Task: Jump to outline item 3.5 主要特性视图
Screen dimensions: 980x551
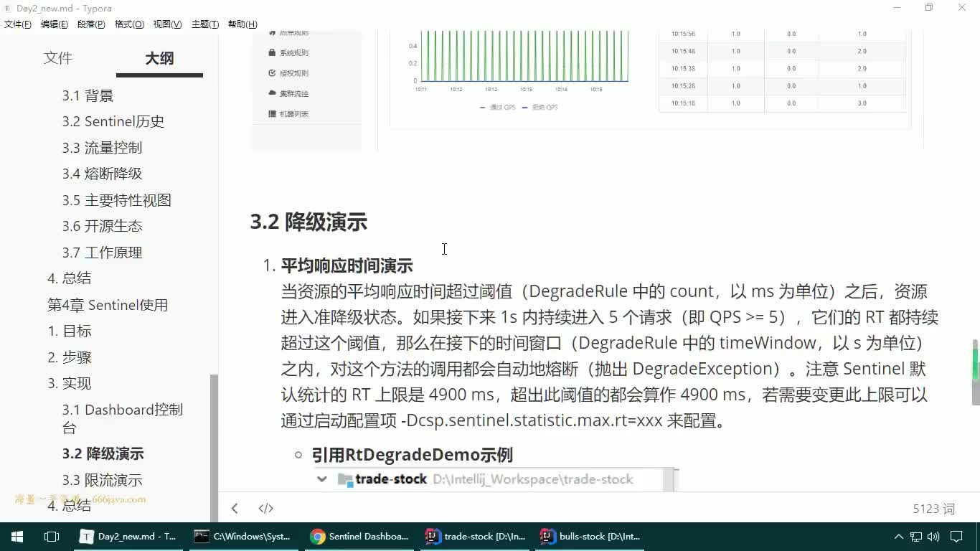Action: [117, 200]
